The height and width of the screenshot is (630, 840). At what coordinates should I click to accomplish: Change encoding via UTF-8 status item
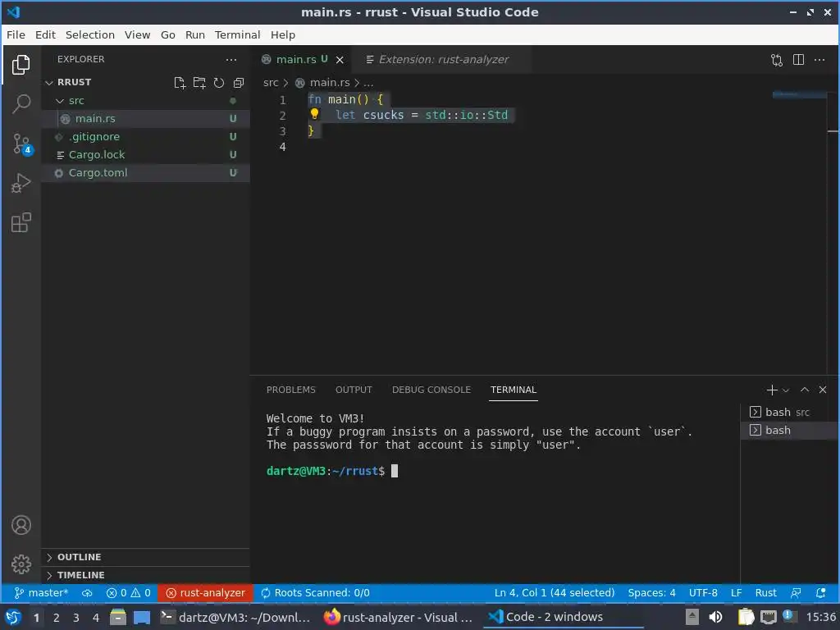pyautogui.click(x=703, y=593)
